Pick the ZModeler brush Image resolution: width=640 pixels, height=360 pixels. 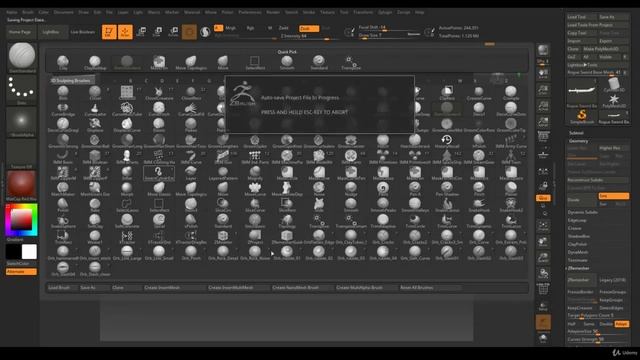tap(223, 237)
